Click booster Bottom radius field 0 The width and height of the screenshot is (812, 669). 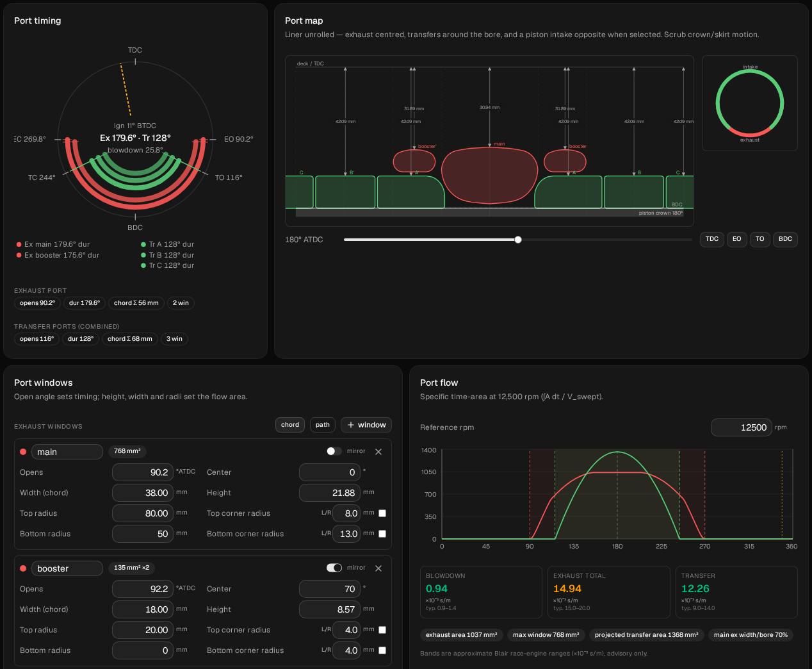(143, 650)
